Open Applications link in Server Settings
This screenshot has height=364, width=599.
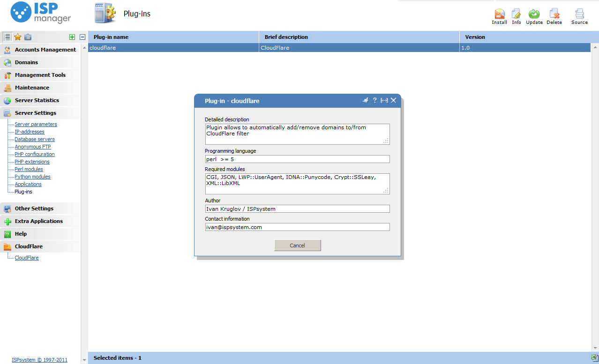(28, 184)
